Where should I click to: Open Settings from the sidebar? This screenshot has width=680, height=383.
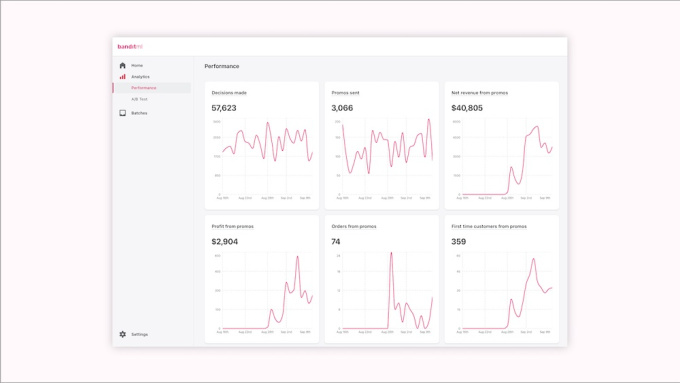coord(140,334)
